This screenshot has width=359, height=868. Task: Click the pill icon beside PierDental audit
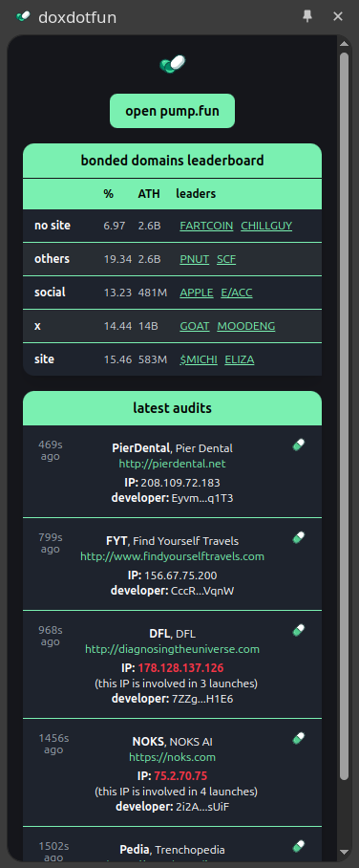click(299, 445)
